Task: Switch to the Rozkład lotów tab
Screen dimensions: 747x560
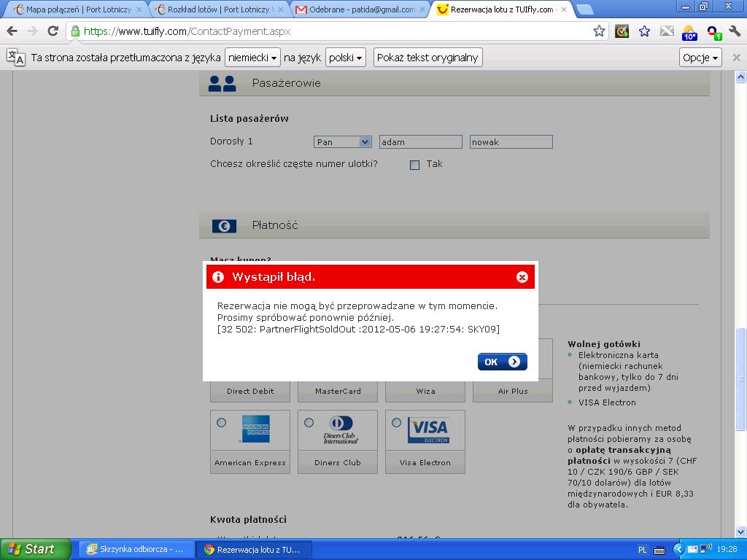Action: tap(219, 9)
